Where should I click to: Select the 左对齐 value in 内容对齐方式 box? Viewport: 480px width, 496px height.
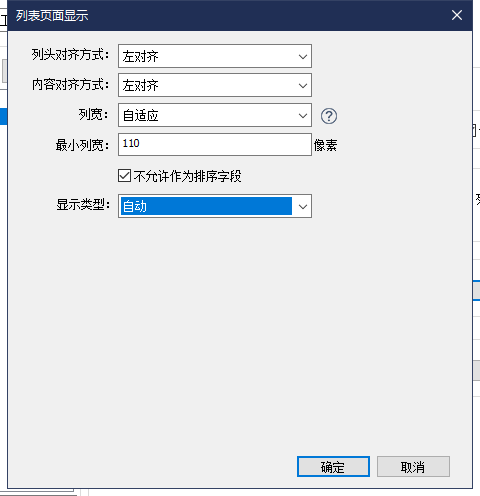click(x=140, y=86)
